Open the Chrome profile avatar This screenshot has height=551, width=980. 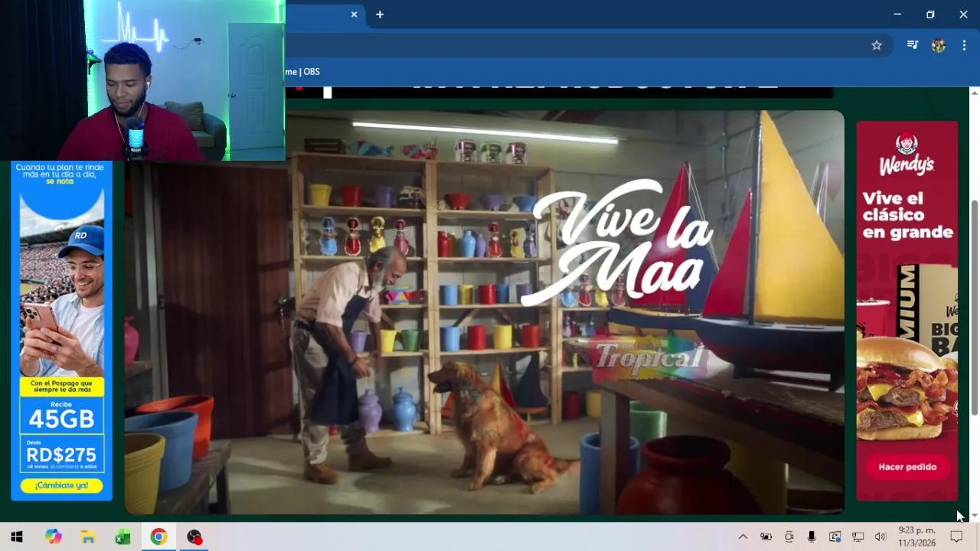tap(939, 45)
